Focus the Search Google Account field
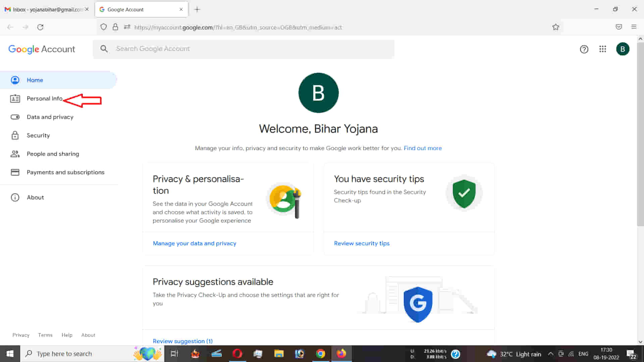This screenshot has width=644, height=362. [x=244, y=49]
